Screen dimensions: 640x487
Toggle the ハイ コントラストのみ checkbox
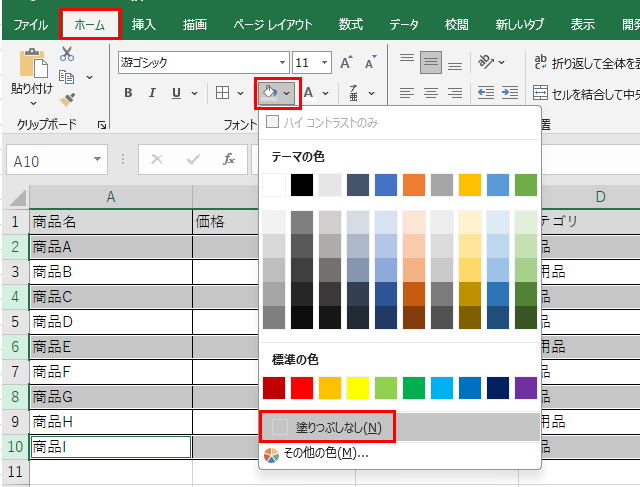[273, 122]
